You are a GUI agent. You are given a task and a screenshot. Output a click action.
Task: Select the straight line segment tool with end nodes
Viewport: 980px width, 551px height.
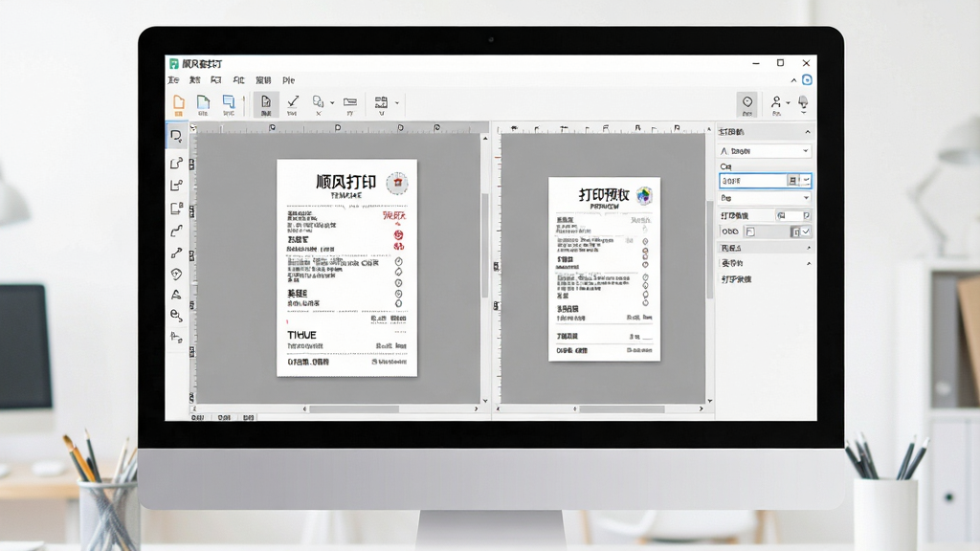176,253
